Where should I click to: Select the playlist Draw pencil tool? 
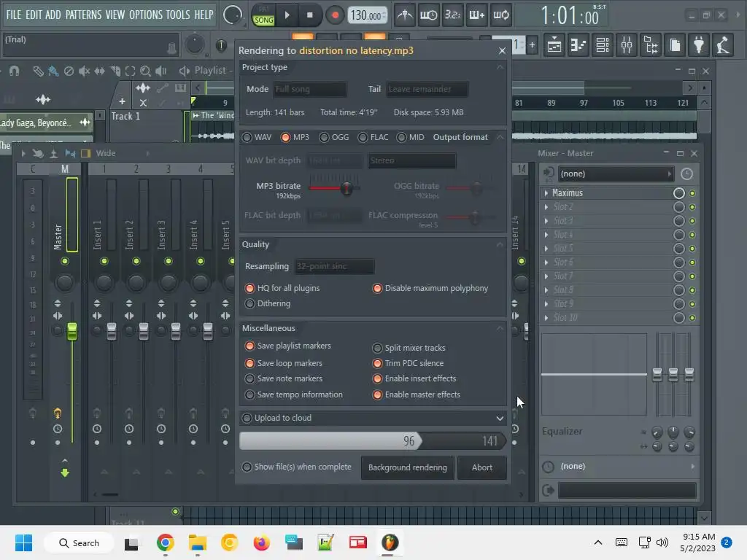click(x=38, y=71)
